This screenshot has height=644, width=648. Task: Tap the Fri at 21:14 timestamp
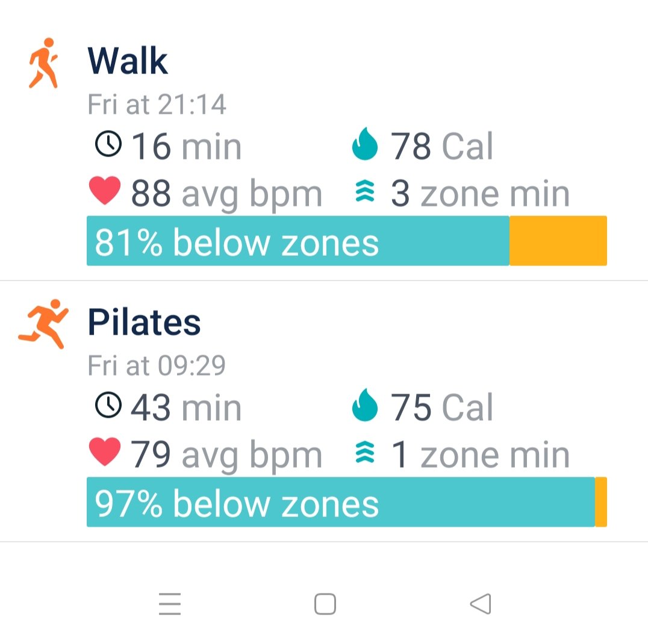tap(157, 105)
